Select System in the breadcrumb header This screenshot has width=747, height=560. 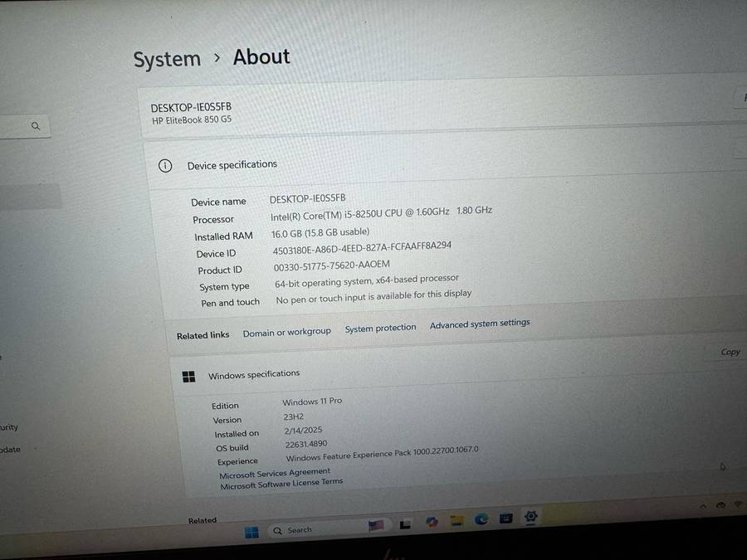(x=166, y=58)
